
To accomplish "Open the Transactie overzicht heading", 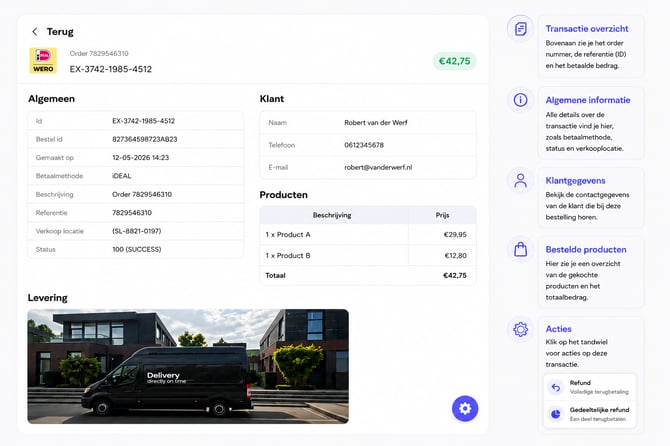I will (x=587, y=29).
